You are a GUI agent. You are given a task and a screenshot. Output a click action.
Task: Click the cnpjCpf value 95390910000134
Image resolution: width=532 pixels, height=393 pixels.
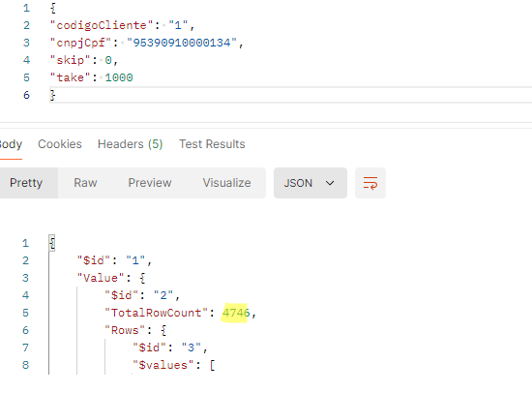click(x=182, y=43)
